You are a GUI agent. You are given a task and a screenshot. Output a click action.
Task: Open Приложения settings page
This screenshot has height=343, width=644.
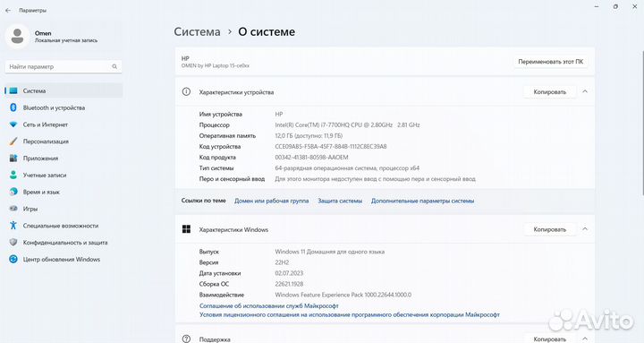tap(40, 159)
